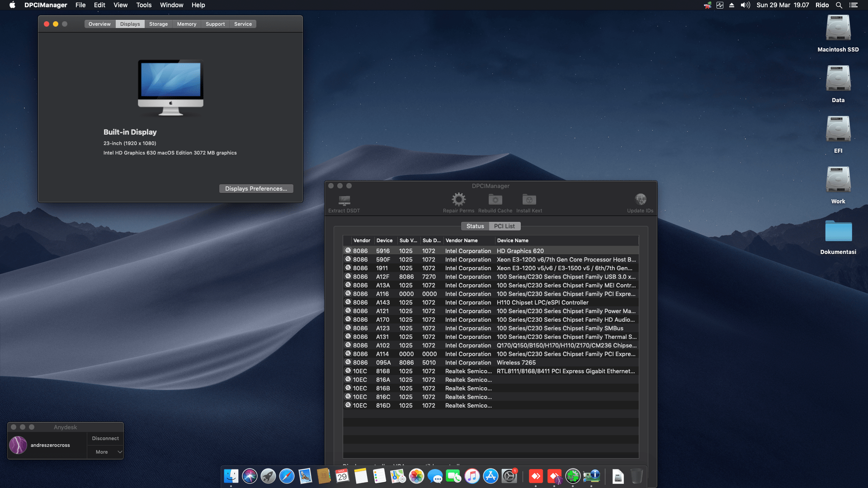The image size is (868, 488).
Task: Open Safari from the Dock
Action: click(287, 476)
